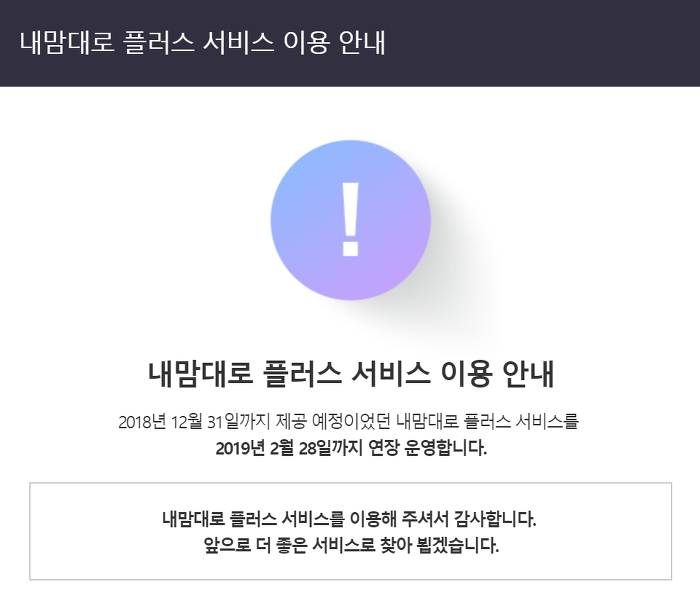
Task: Click the word 플러스 in the header bar
Action: point(158,43)
